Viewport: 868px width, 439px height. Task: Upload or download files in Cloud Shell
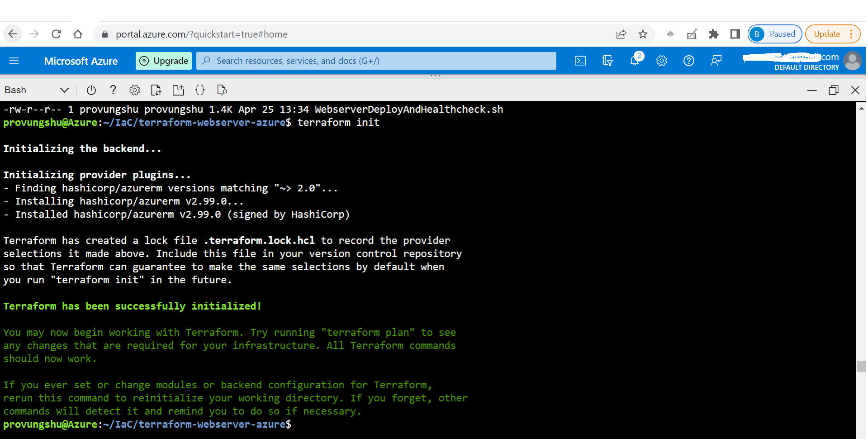[156, 90]
